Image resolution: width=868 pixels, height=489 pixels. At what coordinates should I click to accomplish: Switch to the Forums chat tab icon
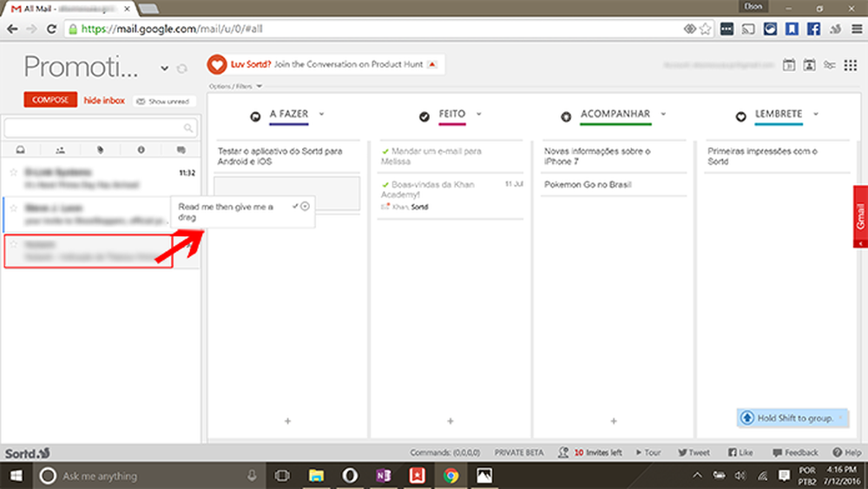[x=181, y=149]
